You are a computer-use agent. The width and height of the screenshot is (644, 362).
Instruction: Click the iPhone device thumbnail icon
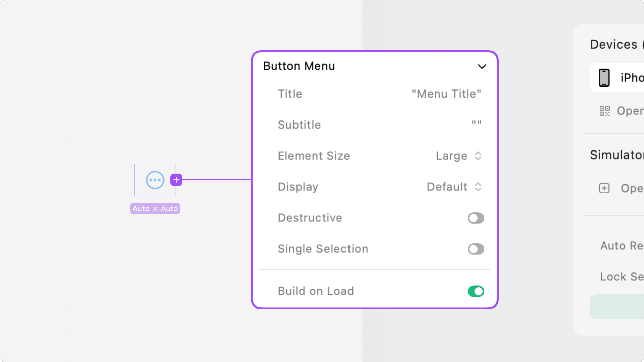pyautogui.click(x=604, y=77)
